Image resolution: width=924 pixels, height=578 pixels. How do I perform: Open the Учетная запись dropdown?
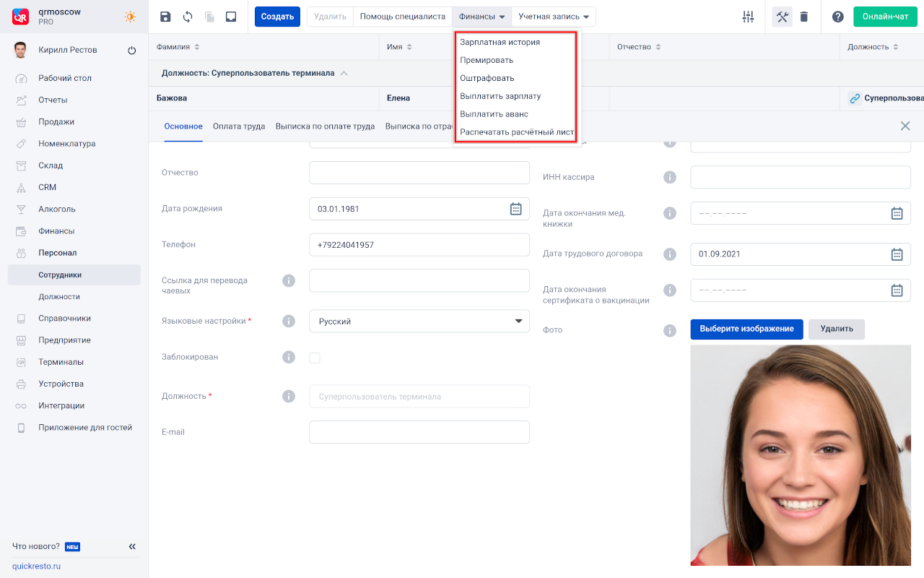(554, 17)
